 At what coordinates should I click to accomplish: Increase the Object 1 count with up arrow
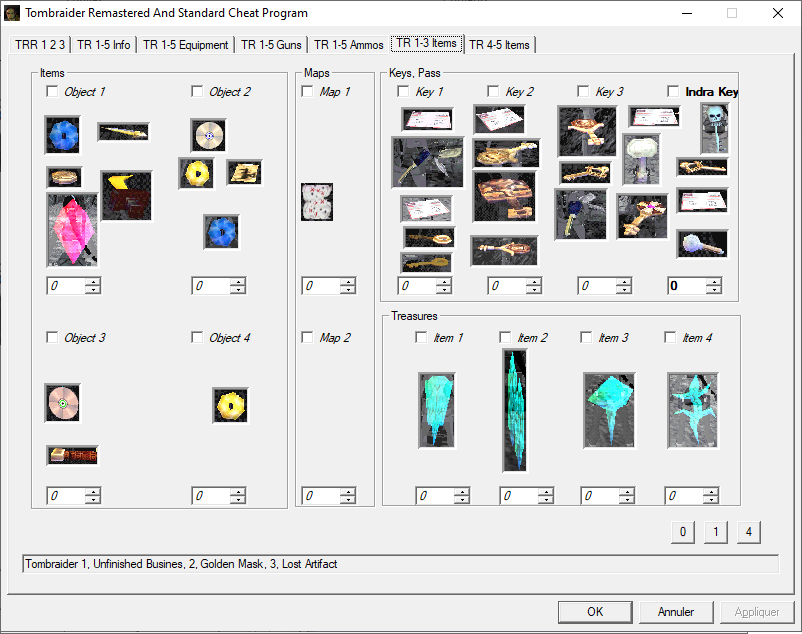click(x=93, y=282)
